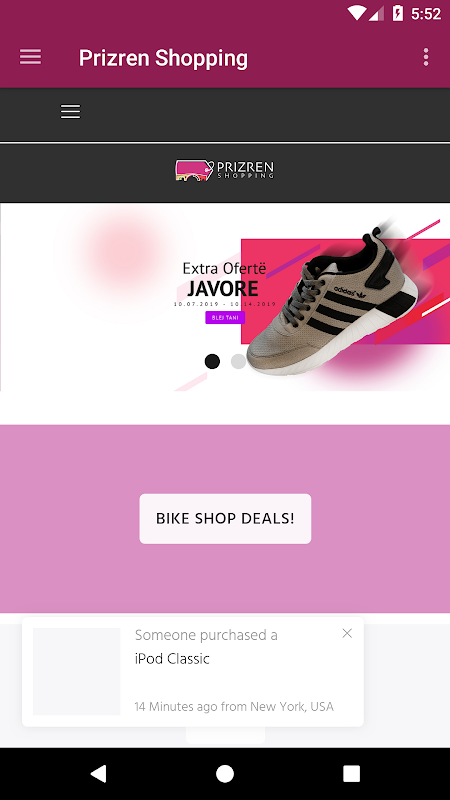Image resolution: width=450 pixels, height=800 pixels.
Task: Tap the battery charging status icon
Action: click(397, 13)
